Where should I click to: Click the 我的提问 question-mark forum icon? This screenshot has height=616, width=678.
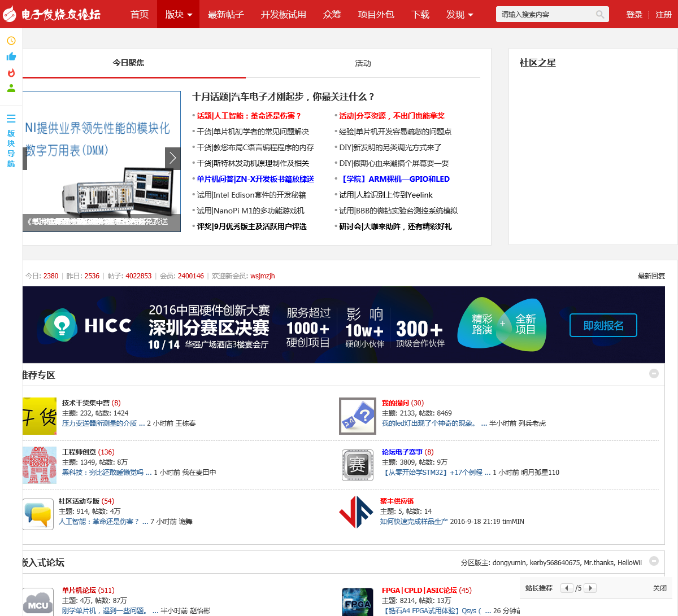(358, 416)
